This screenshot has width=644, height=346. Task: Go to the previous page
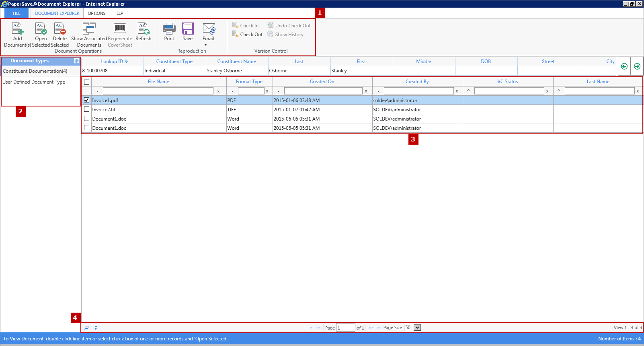[318, 328]
